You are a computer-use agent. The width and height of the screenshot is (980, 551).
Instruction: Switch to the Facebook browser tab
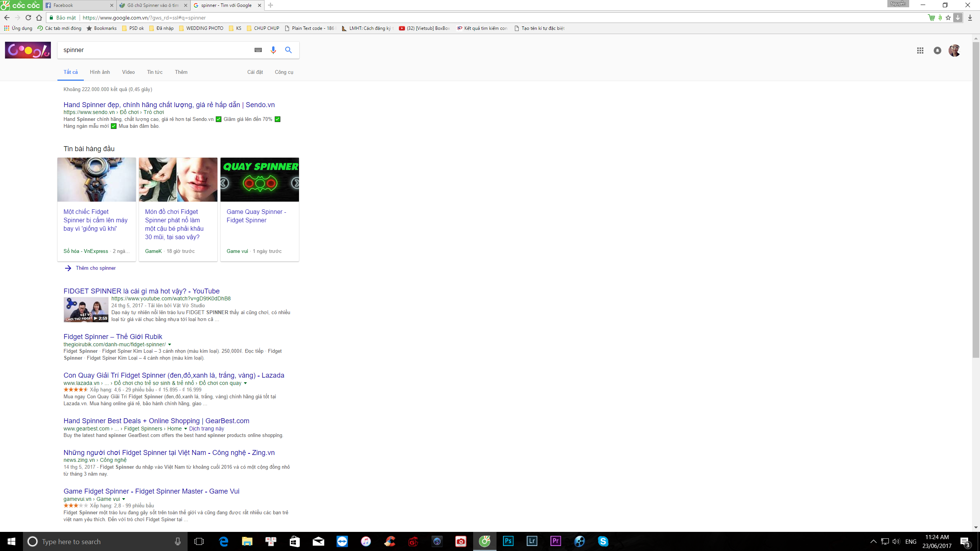(77, 5)
